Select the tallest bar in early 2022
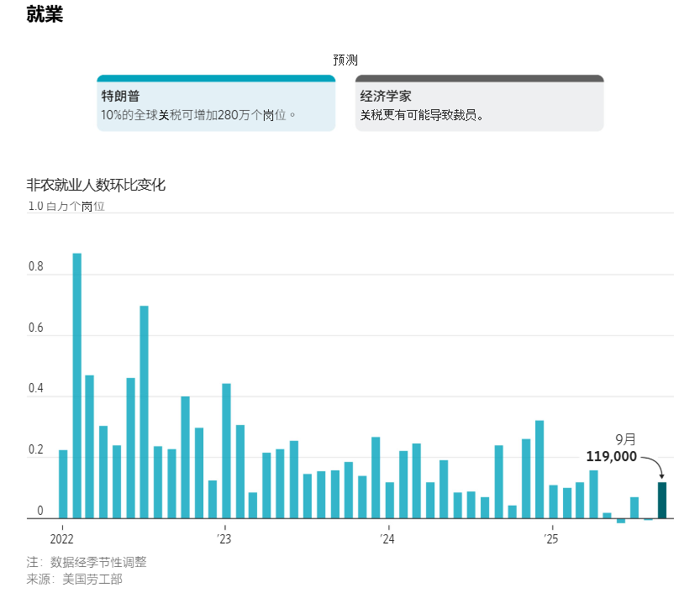Image resolution: width=700 pixels, height=593 pixels. pos(76,386)
